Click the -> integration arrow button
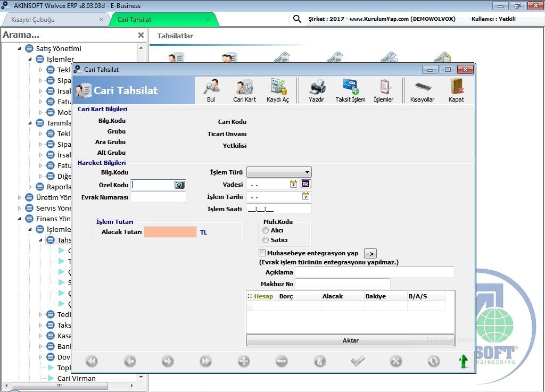The image size is (545, 392). tap(370, 254)
